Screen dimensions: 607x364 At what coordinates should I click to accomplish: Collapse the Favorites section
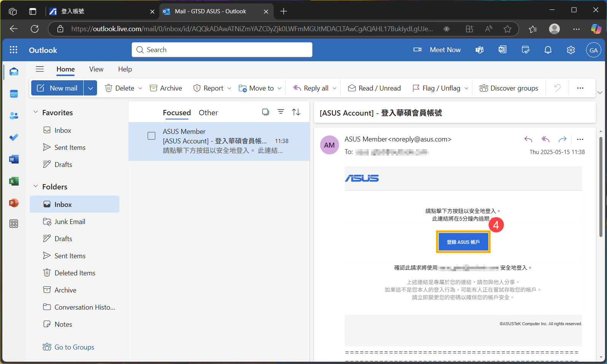(35, 112)
